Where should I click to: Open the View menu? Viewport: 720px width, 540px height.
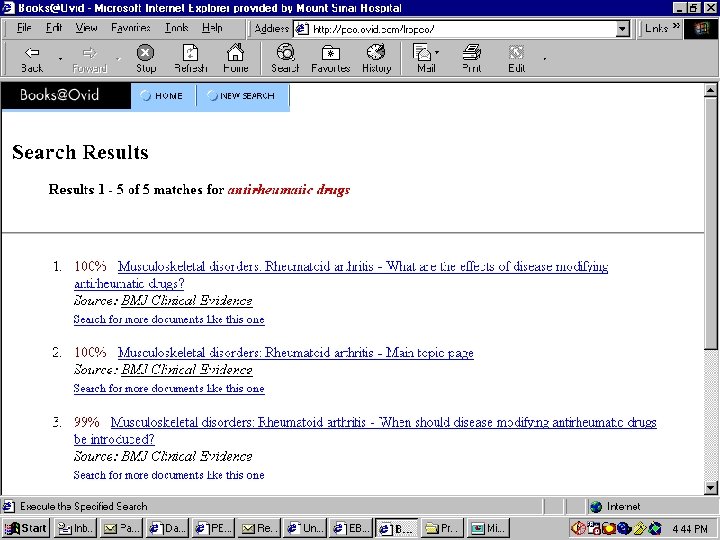[x=86, y=28]
